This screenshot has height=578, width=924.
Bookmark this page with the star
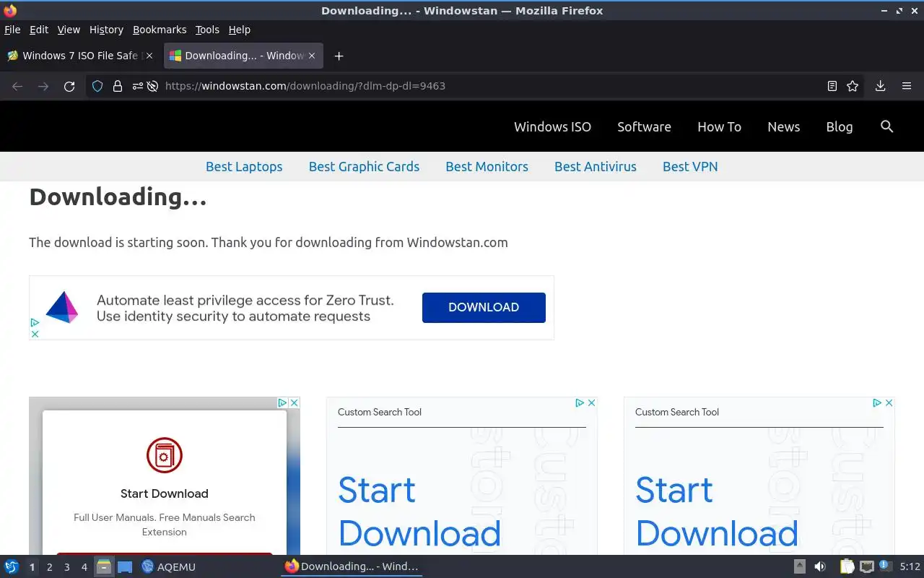click(853, 86)
